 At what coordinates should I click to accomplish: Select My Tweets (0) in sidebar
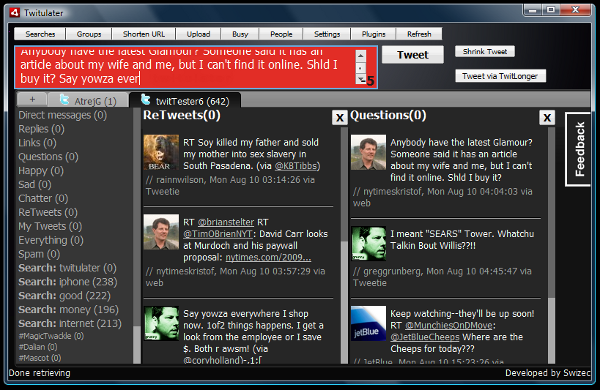pyautogui.click(x=50, y=226)
